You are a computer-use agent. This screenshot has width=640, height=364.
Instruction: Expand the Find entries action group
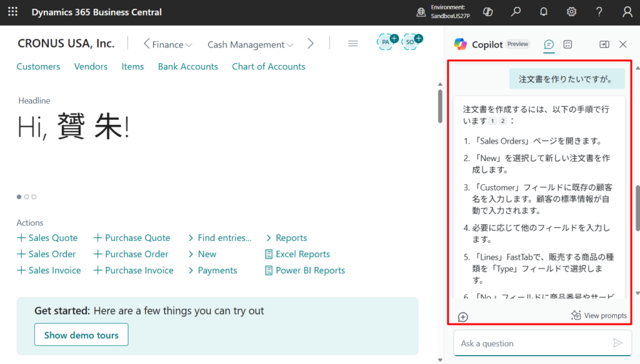click(219, 238)
